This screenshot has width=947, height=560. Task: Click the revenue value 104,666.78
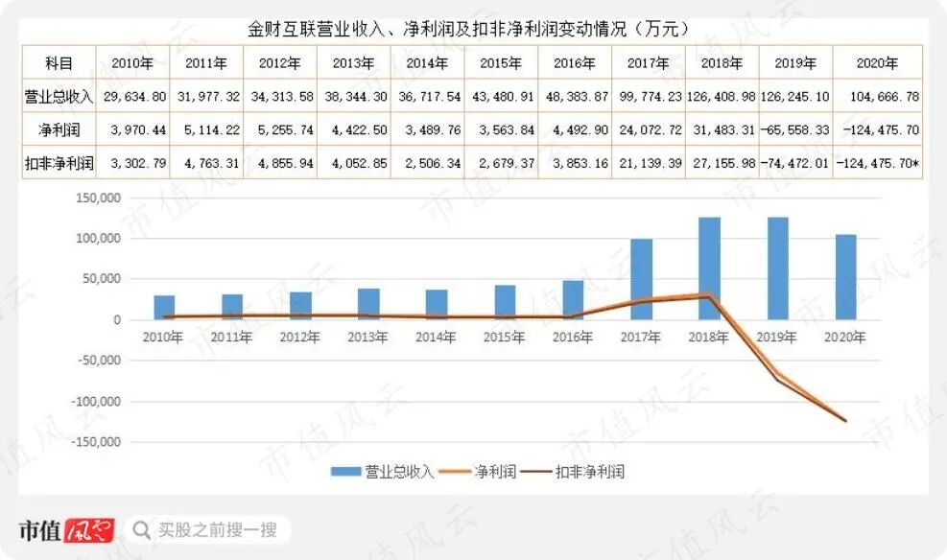[885, 97]
